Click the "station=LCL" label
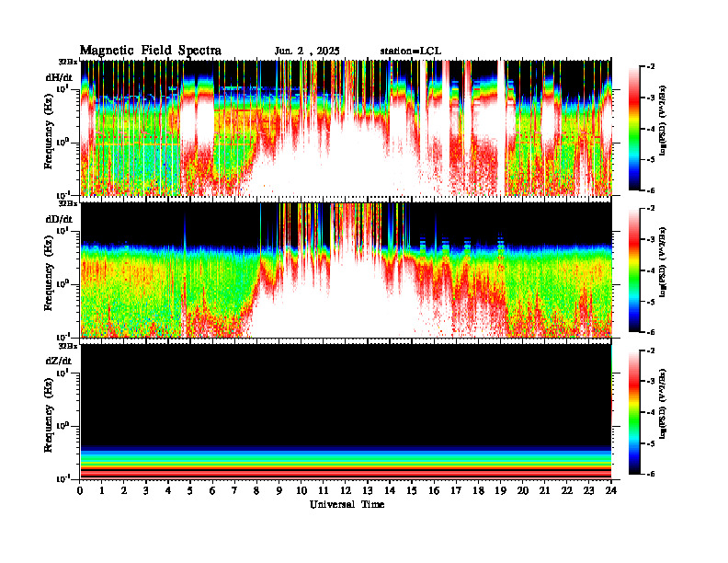 411,52
